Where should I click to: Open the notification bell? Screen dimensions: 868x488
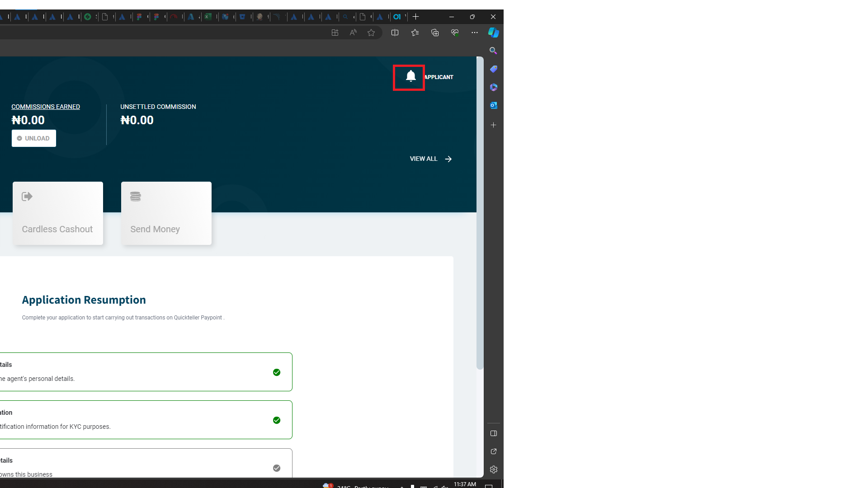pyautogui.click(x=410, y=76)
